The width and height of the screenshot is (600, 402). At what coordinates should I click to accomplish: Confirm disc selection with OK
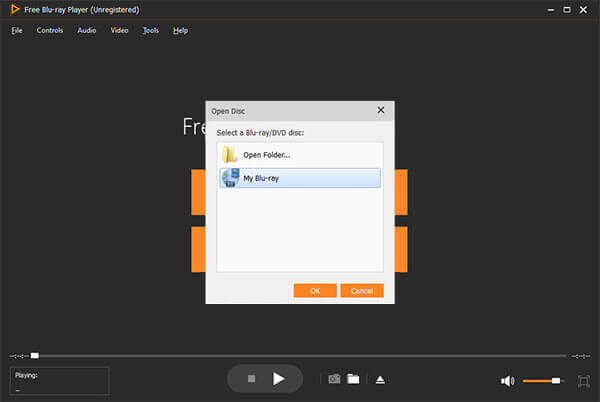(315, 291)
